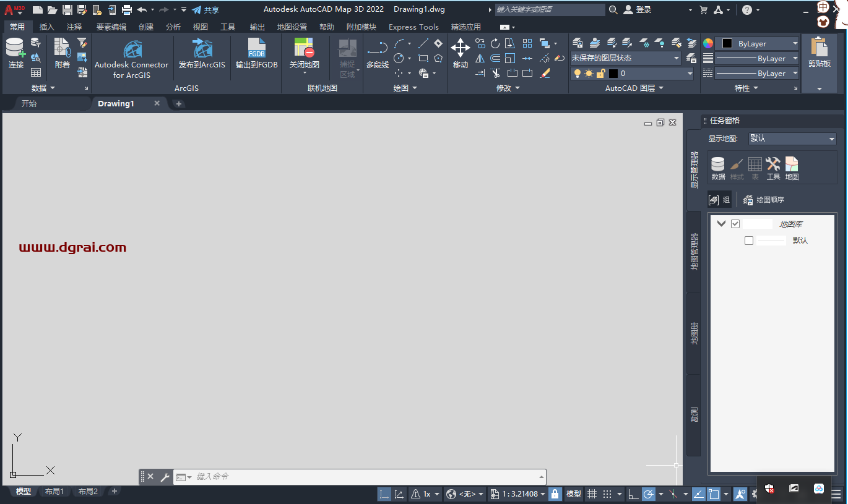
Task: Select the 多段线 polyline tool
Action: [378, 53]
